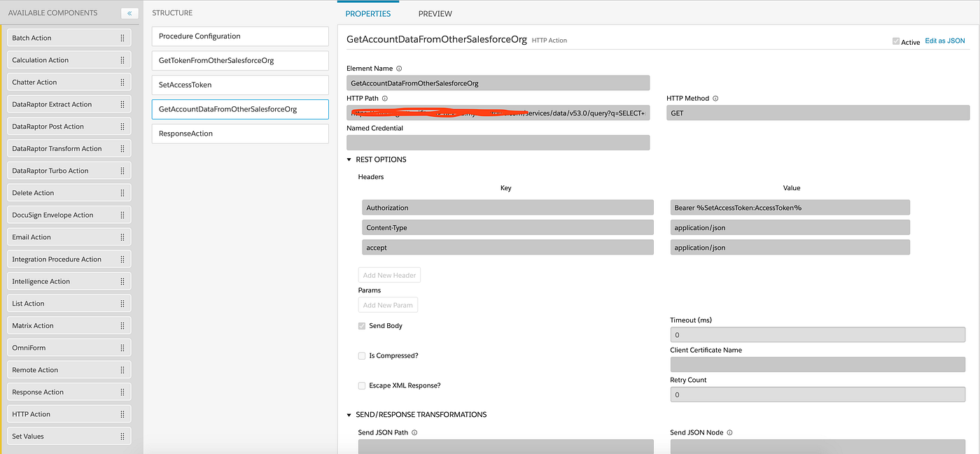Click the Client Certificate Name field

click(x=818, y=364)
